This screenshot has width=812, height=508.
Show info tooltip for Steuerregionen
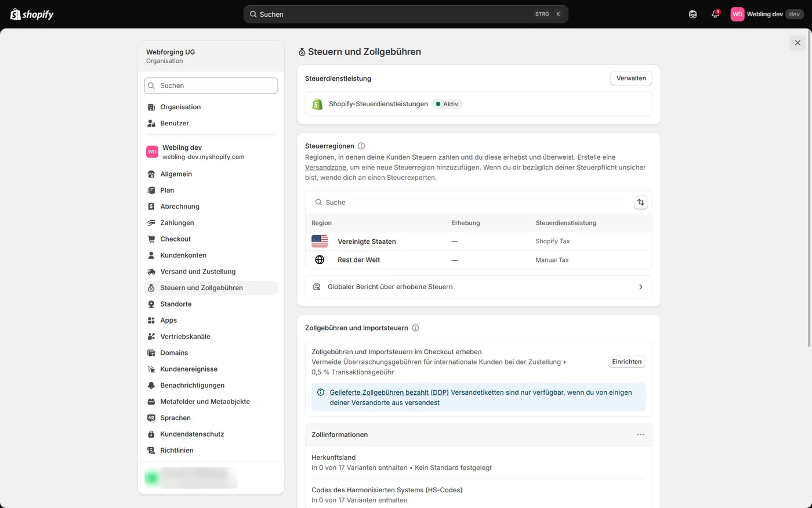(x=361, y=146)
